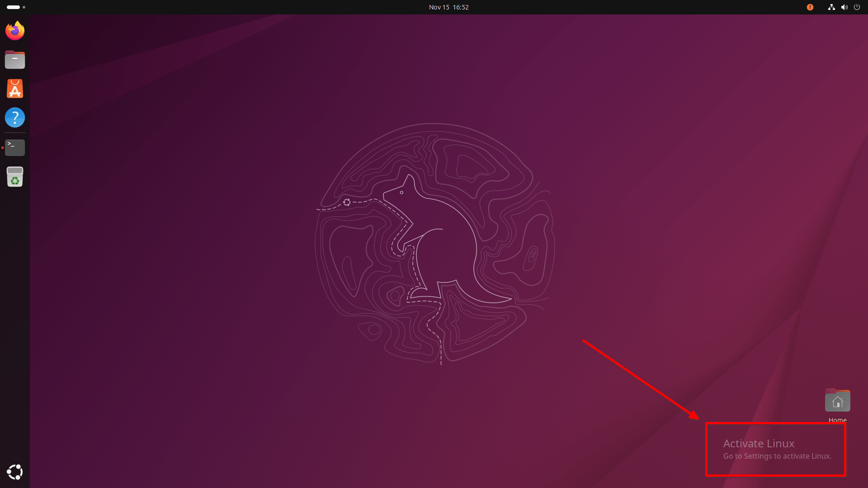Open the calendar via the clock
The height and width of the screenshot is (488, 868).
(x=448, y=7)
